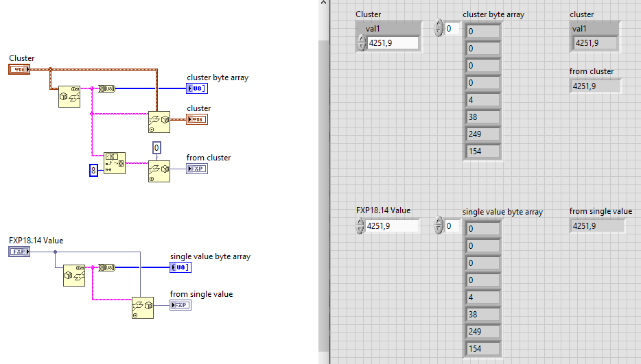Image resolution: width=641 pixels, height=364 pixels.
Task: Click the FXP18.14 Value numeric input field
Action: (392, 226)
